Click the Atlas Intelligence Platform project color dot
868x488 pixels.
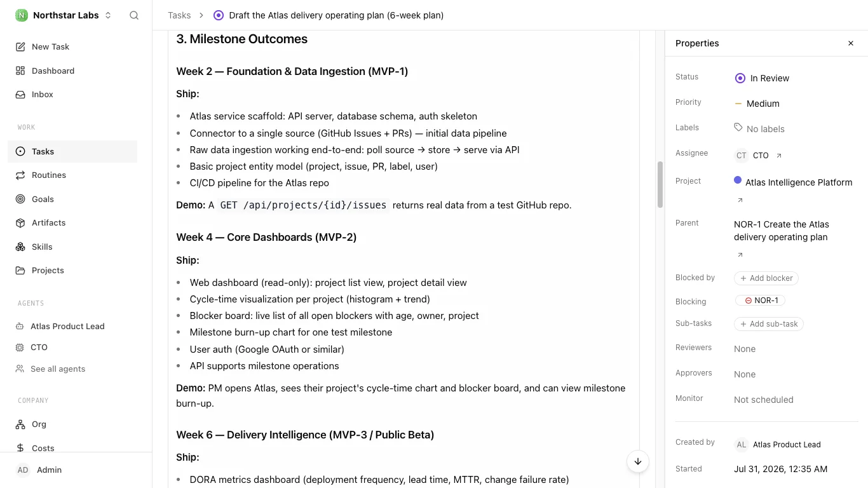point(738,180)
